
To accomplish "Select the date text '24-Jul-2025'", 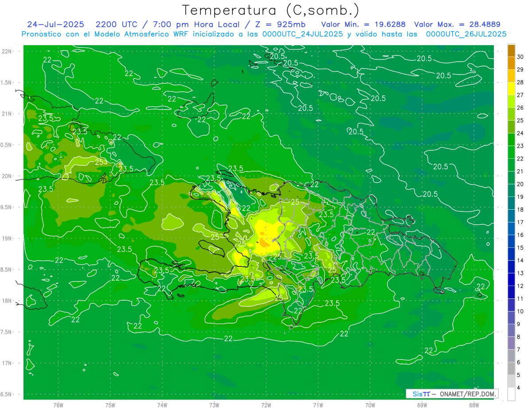I will [x=55, y=24].
